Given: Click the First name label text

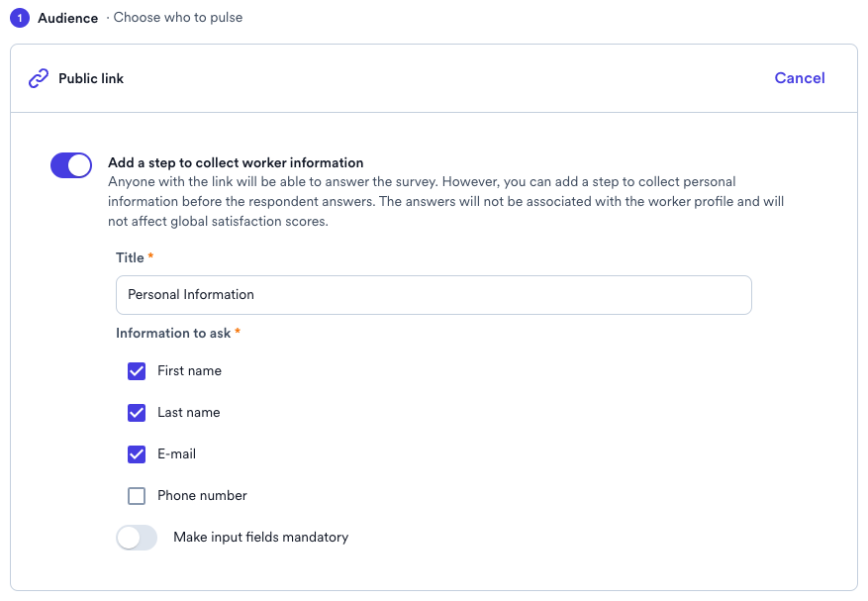Looking at the screenshot, I should (189, 370).
